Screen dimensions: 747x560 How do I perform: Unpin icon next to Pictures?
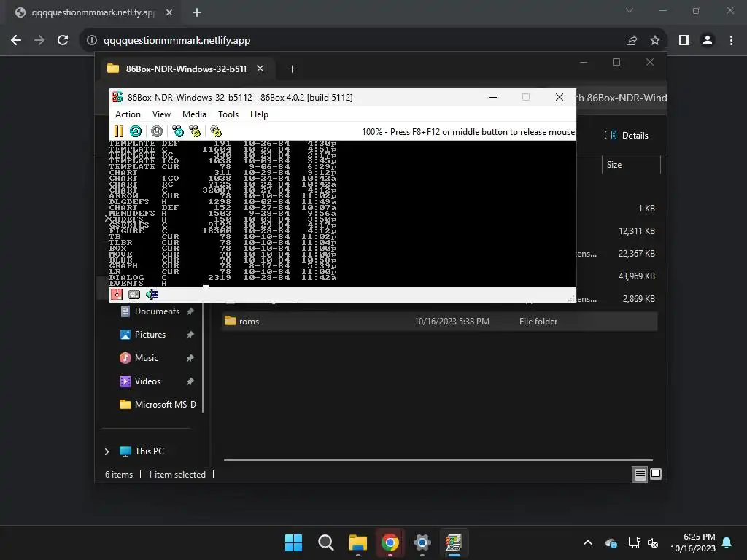click(190, 335)
